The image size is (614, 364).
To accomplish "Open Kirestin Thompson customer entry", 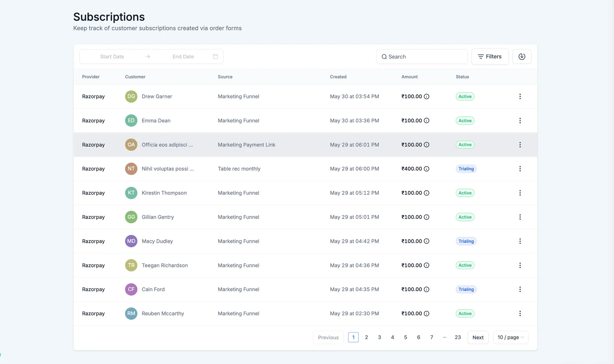I will (x=164, y=193).
